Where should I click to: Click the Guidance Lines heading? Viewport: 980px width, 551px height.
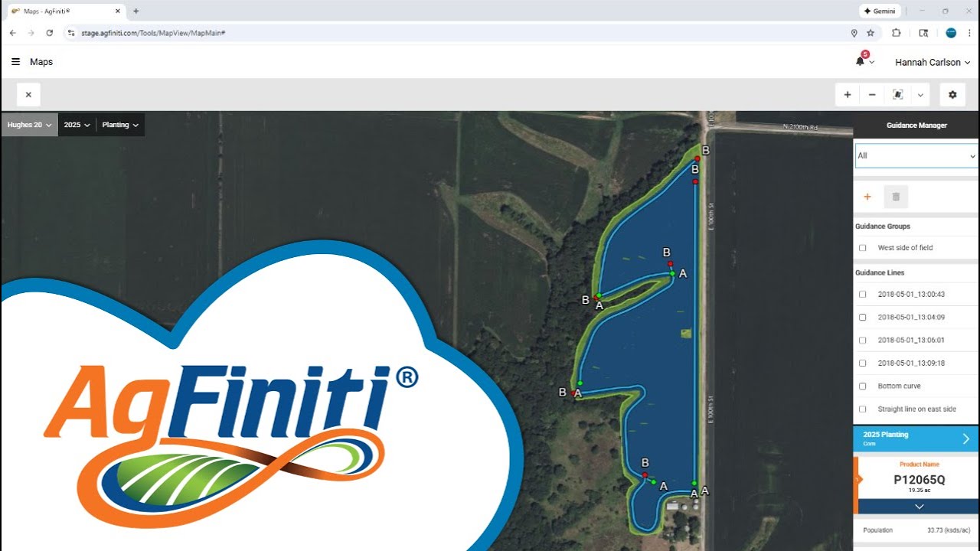880,272
